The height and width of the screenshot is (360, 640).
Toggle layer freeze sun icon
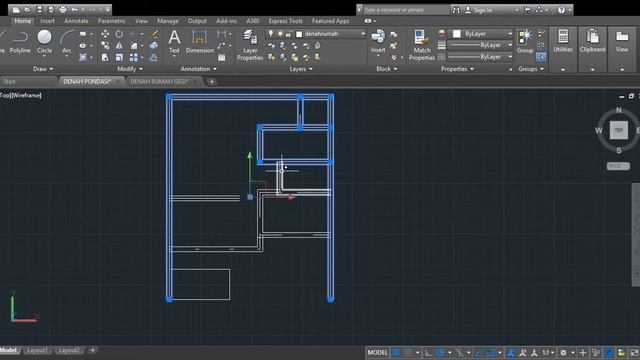280,34
